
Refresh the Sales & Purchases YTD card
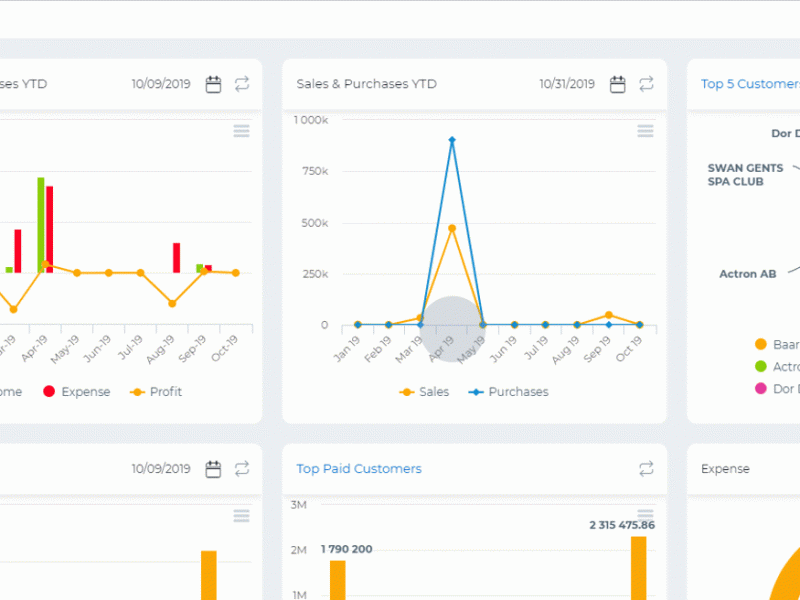[x=646, y=84]
